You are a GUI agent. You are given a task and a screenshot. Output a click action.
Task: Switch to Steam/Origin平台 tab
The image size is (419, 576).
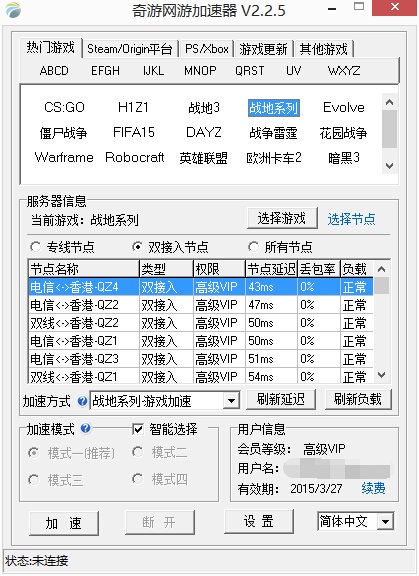(x=130, y=49)
